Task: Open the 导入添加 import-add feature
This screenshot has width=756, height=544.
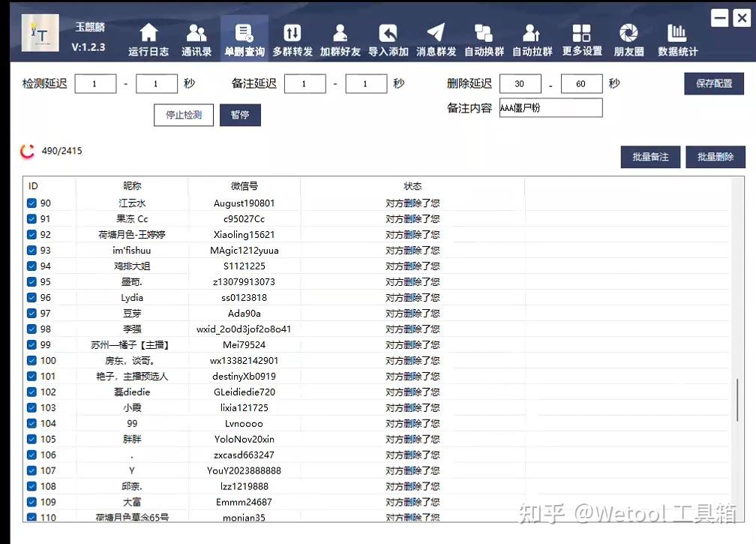Action: click(x=388, y=36)
